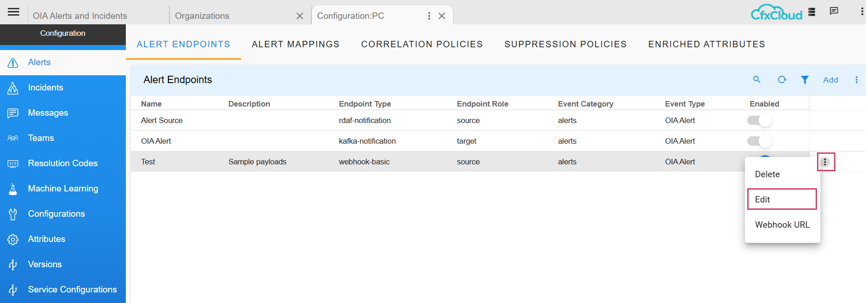Image resolution: width=868 pixels, height=303 pixels.
Task: Click the chat messages icon in header
Action: click(x=834, y=11)
